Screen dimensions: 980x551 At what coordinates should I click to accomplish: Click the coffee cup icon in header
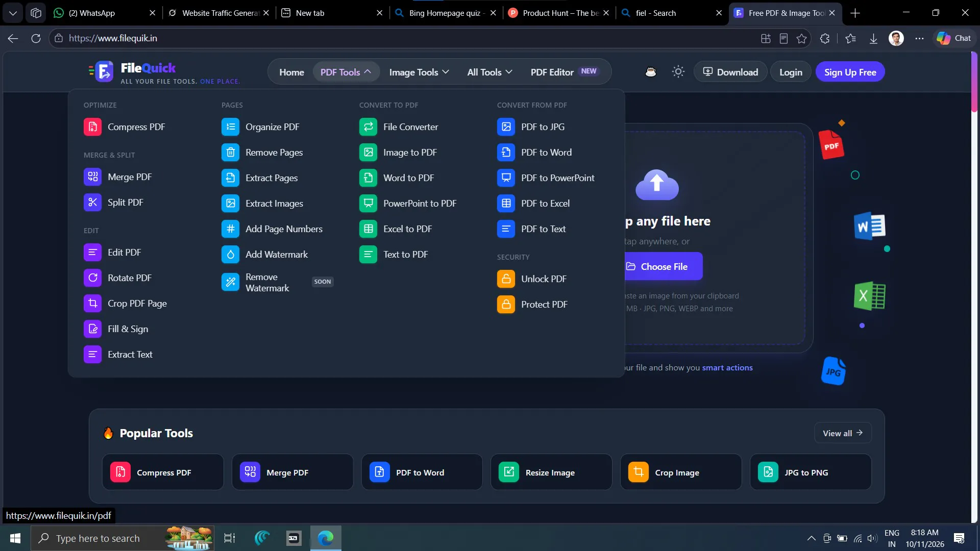tap(650, 72)
